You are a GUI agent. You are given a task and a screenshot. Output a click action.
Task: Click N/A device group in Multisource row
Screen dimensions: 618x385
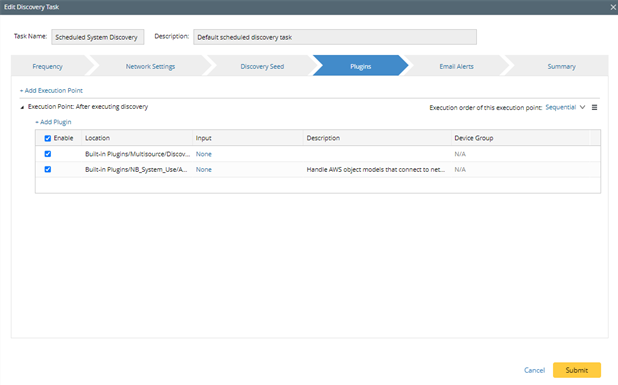[460, 154]
